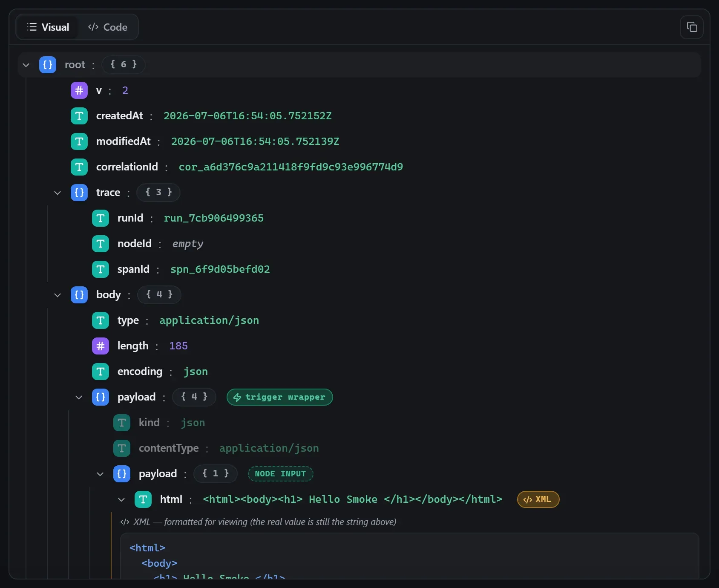719x588 pixels.
Task: Collapse the html field chevron
Action: click(121, 499)
